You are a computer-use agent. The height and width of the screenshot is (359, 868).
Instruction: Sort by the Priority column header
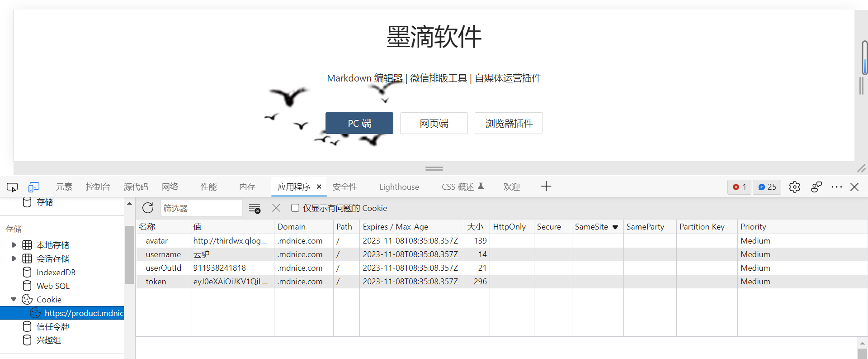tap(802, 227)
